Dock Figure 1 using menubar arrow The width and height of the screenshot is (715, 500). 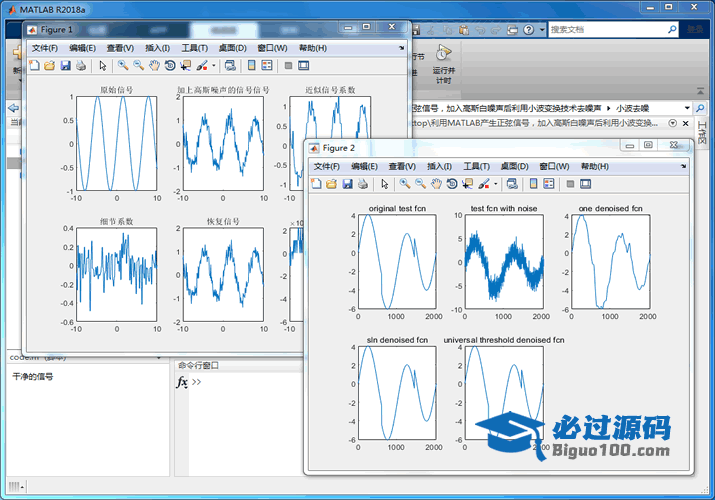click(401, 48)
